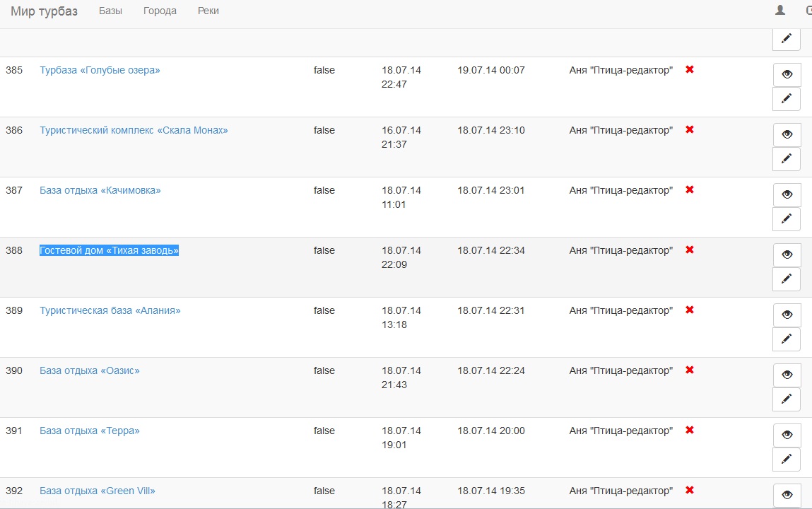This screenshot has width=812, height=509.
Task: Click the pencil edit icon for row 390
Action: click(x=787, y=399)
